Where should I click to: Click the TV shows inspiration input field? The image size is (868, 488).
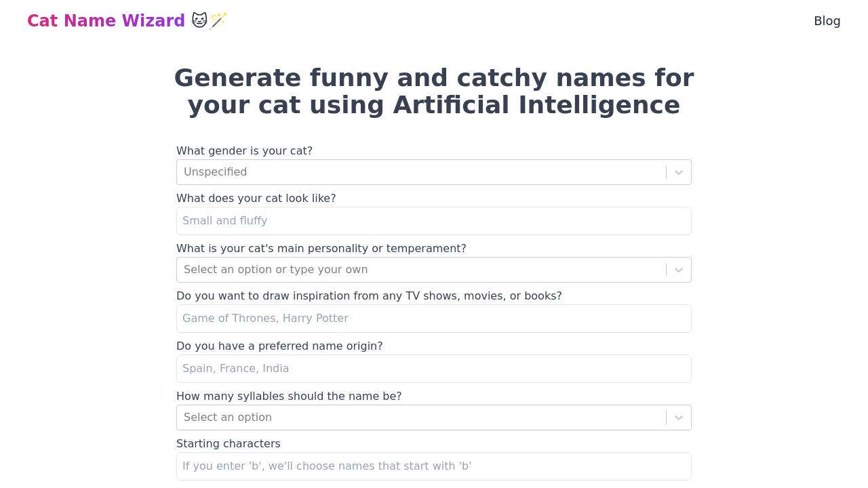tap(434, 319)
